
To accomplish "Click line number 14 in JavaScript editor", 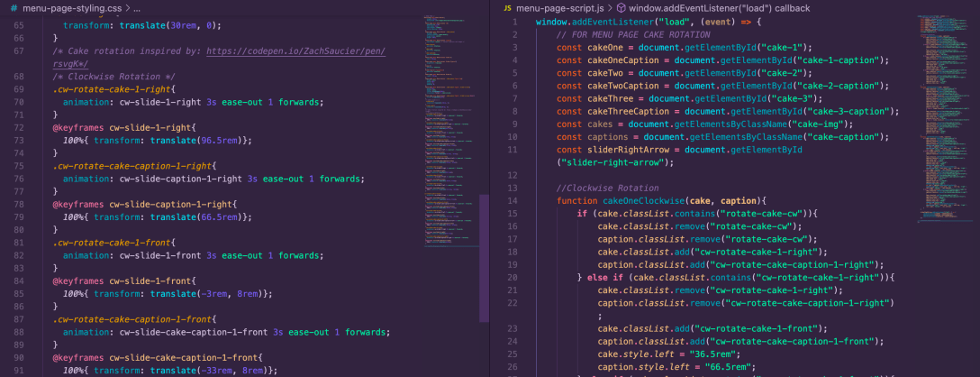I will coord(513,199).
